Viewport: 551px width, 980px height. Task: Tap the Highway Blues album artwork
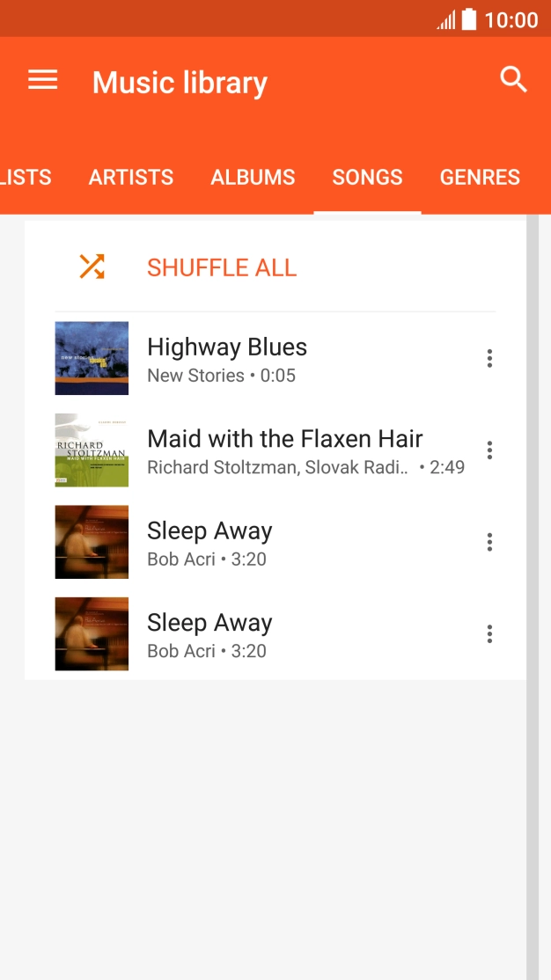tap(92, 358)
